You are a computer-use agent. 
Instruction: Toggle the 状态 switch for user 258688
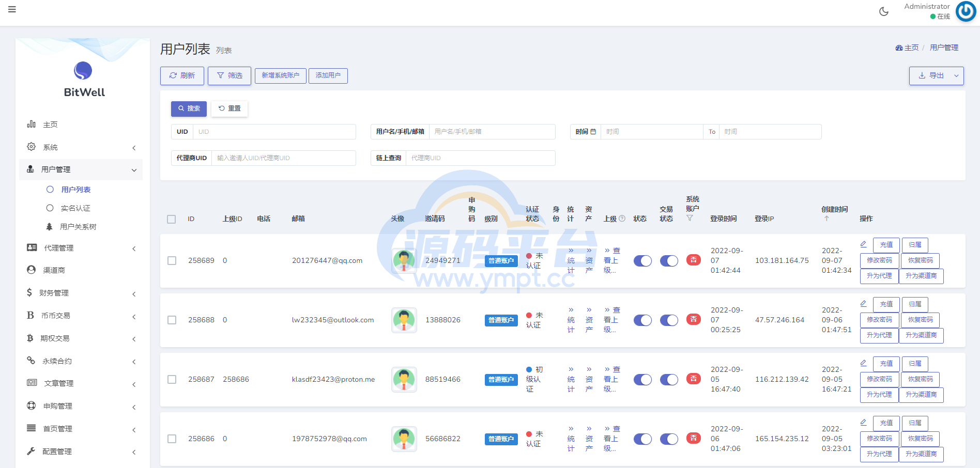pyautogui.click(x=642, y=320)
